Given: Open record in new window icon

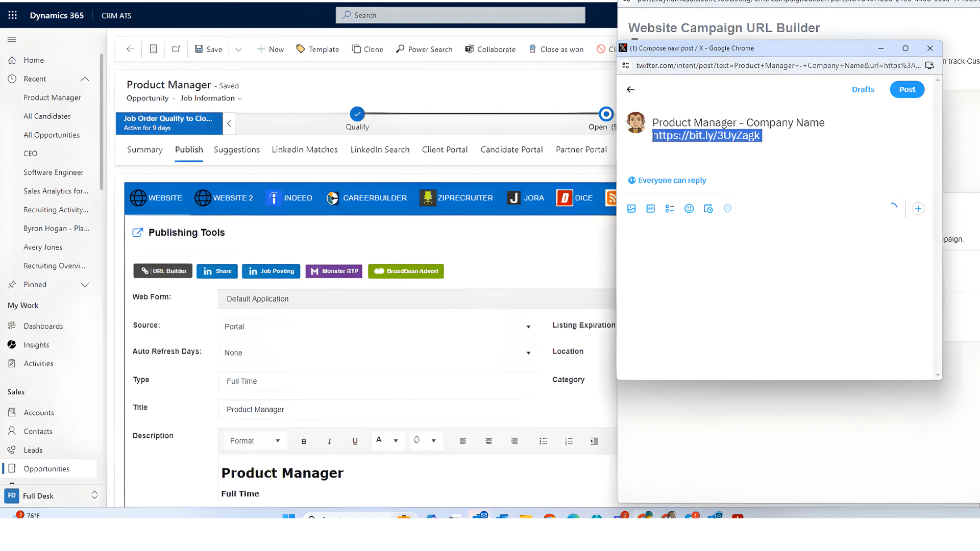Looking at the screenshot, I should [x=176, y=49].
